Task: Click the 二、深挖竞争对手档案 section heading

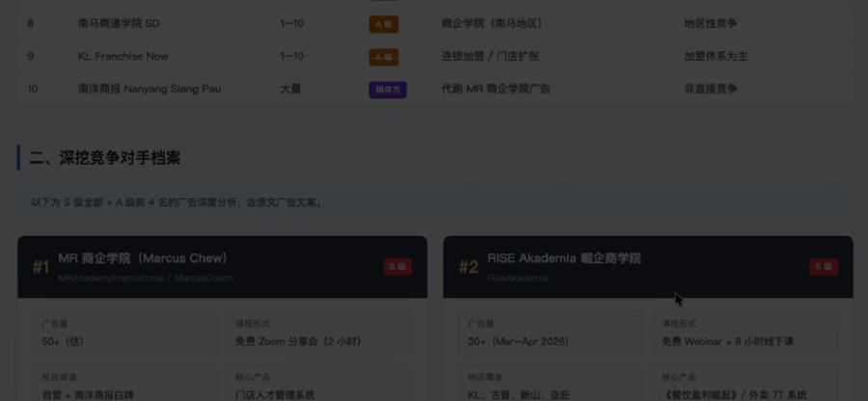Action: (104, 158)
